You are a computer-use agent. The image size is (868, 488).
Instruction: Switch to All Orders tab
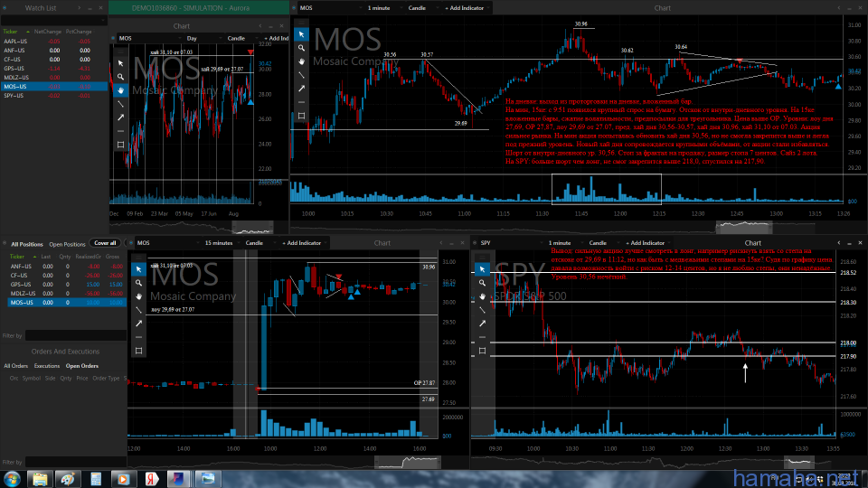point(16,366)
